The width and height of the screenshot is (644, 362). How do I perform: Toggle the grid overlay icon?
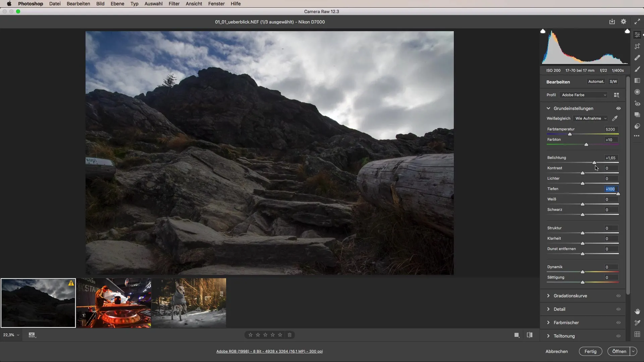637,334
